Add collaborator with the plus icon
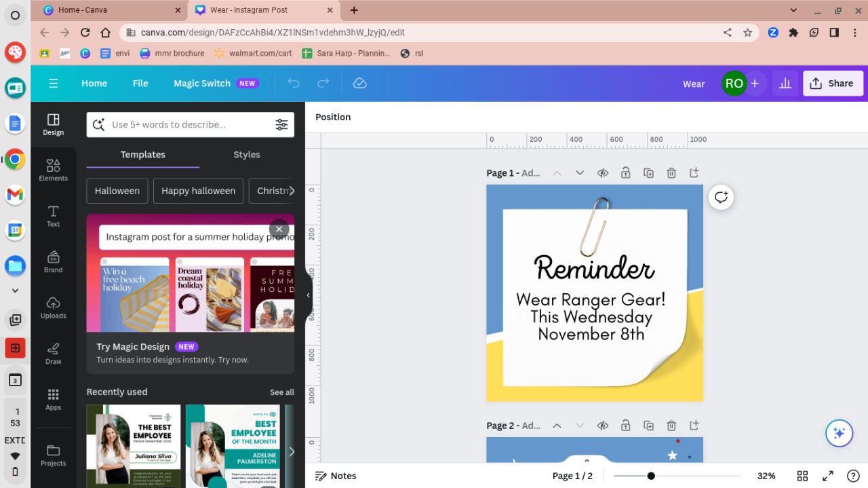The image size is (868, 488). [x=755, y=83]
